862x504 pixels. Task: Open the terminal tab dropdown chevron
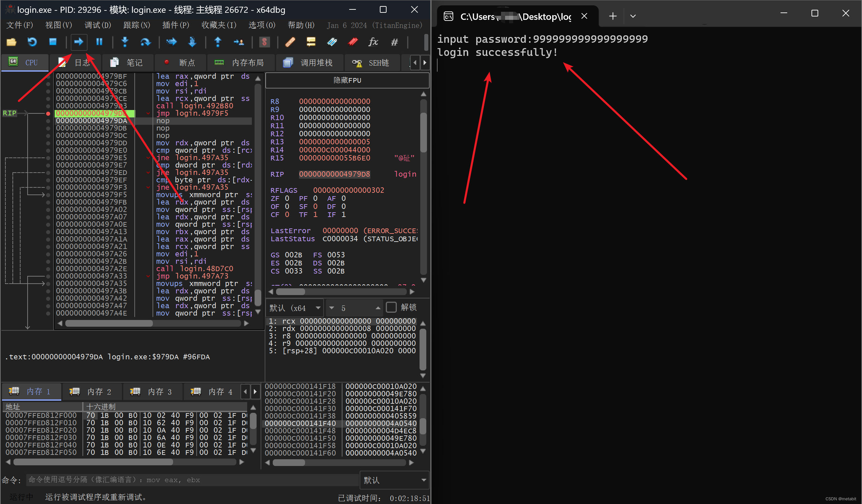click(x=633, y=16)
